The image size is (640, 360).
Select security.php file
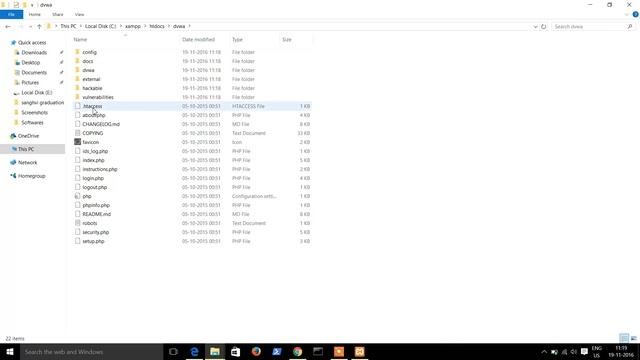tap(96, 232)
